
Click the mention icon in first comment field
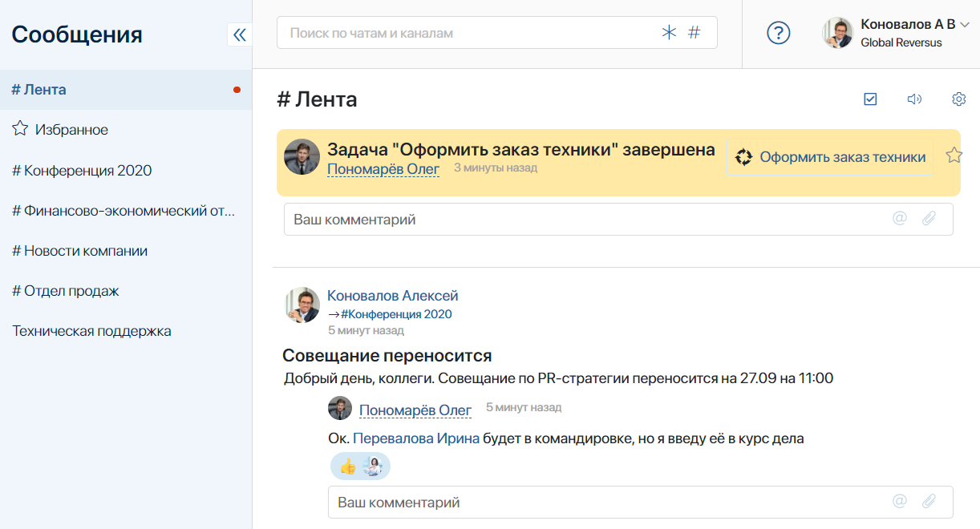click(x=900, y=219)
